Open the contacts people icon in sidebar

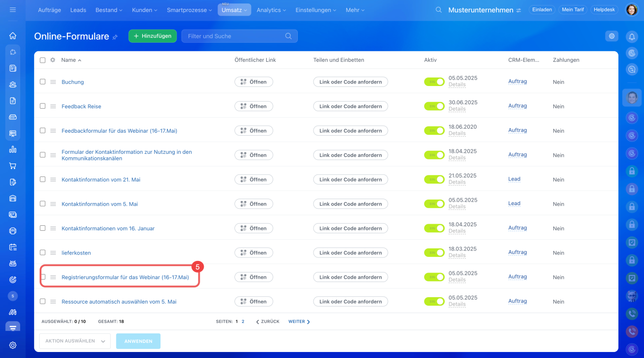coord(13,84)
